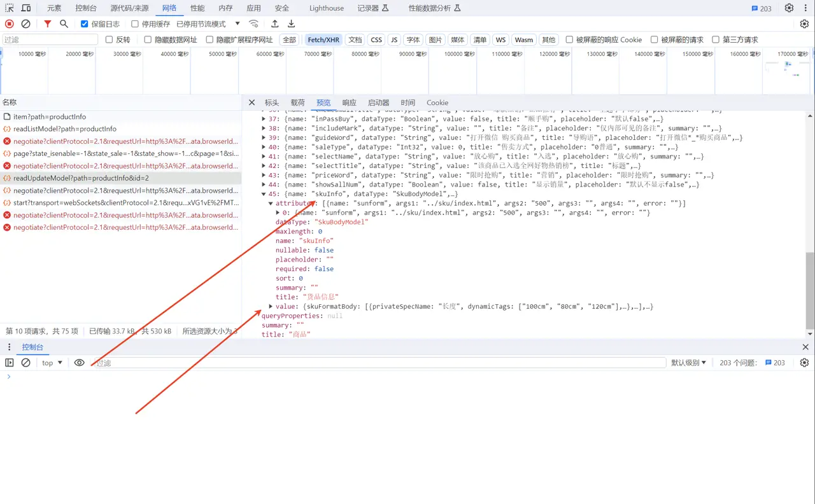Open console settings gear
Viewport: 815px width, 504px height.
click(x=804, y=363)
